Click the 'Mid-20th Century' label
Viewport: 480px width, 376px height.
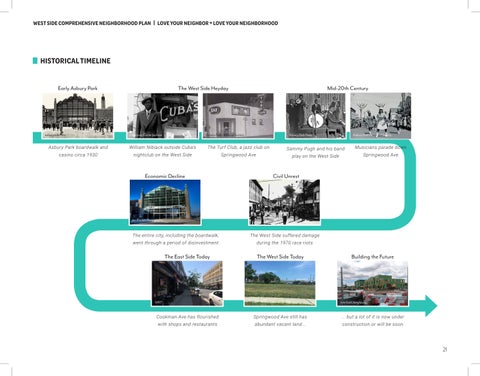point(348,88)
